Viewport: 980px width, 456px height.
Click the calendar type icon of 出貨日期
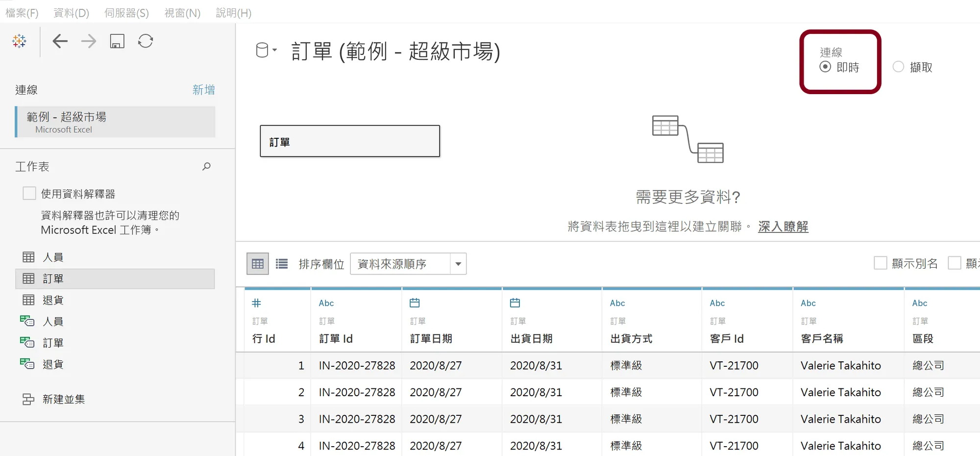click(x=515, y=303)
